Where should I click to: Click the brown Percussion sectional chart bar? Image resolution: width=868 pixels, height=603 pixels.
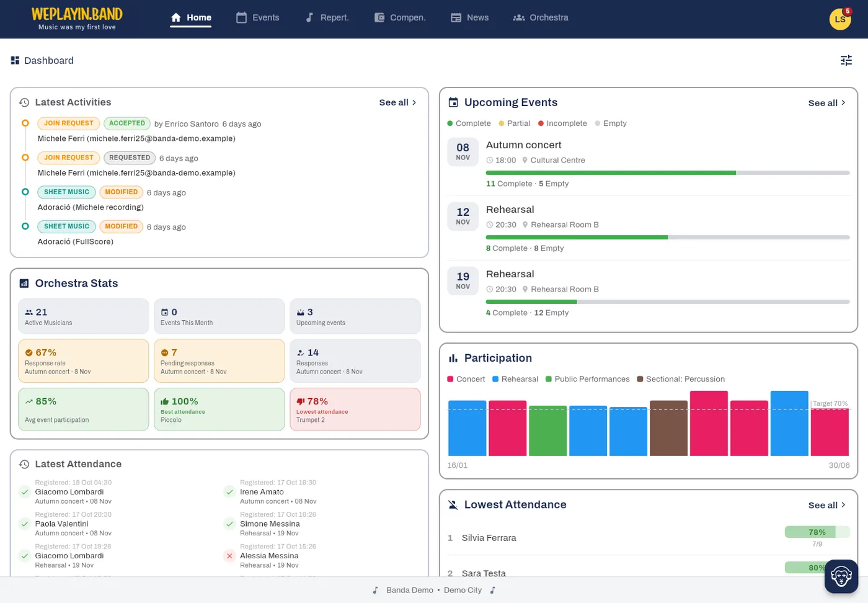668,428
